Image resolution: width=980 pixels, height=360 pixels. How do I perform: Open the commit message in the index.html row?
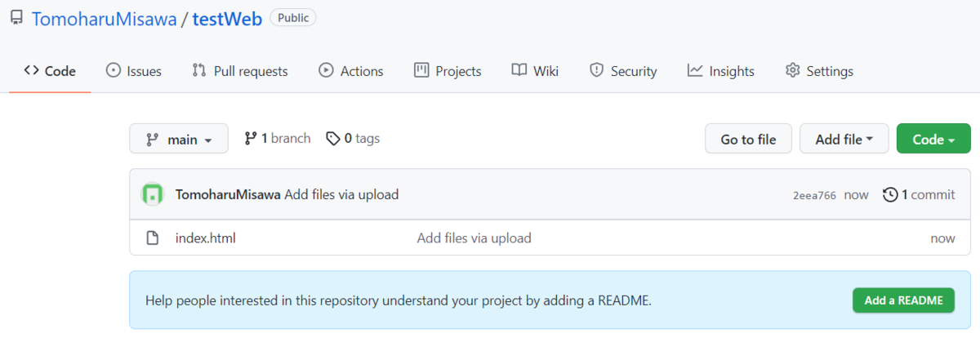[474, 238]
